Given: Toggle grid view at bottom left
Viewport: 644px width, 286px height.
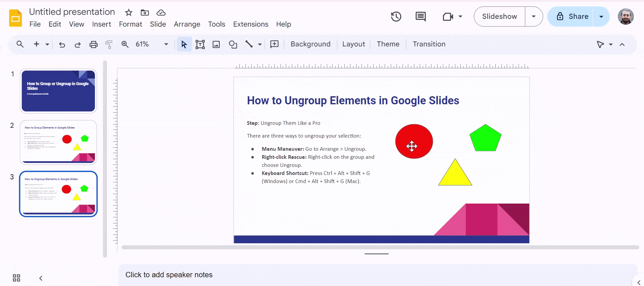Looking at the screenshot, I should coord(16,278).
